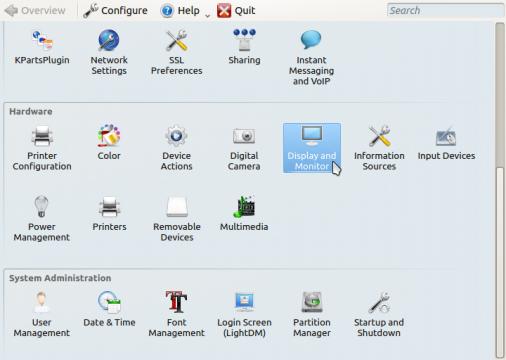The width and height of the screenshot is (506, 360).
Task: Click the Overview back button
Action: point(35,11)
